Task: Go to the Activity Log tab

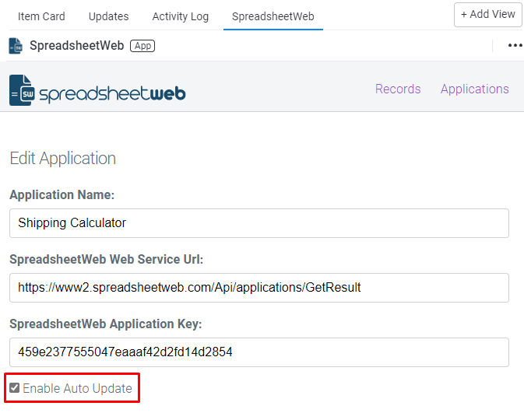Action: coord(181,16)
